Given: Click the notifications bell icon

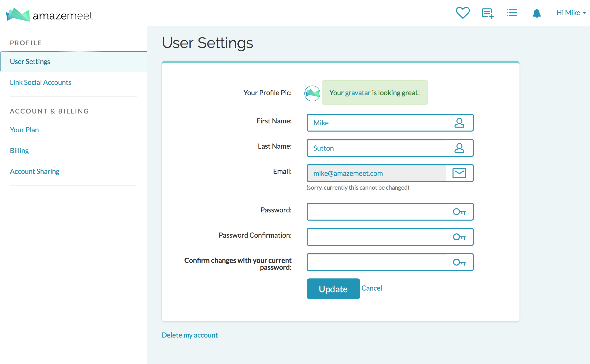Looking at the screenshot, I should (537, 13).
